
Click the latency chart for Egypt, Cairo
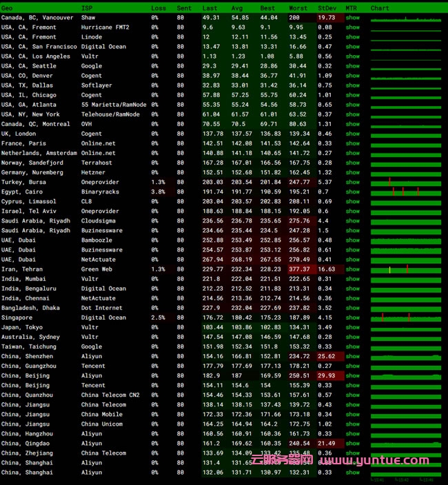pyautogui.click(x=405, y=192)
